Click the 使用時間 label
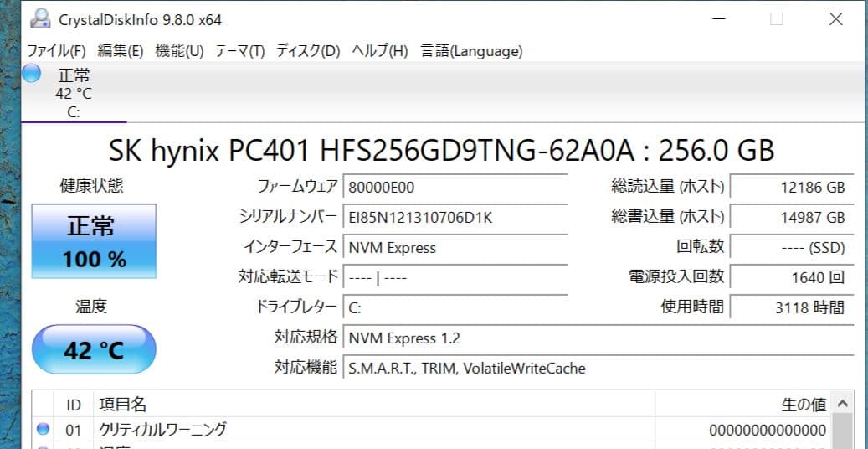 (x=692, y=306)
